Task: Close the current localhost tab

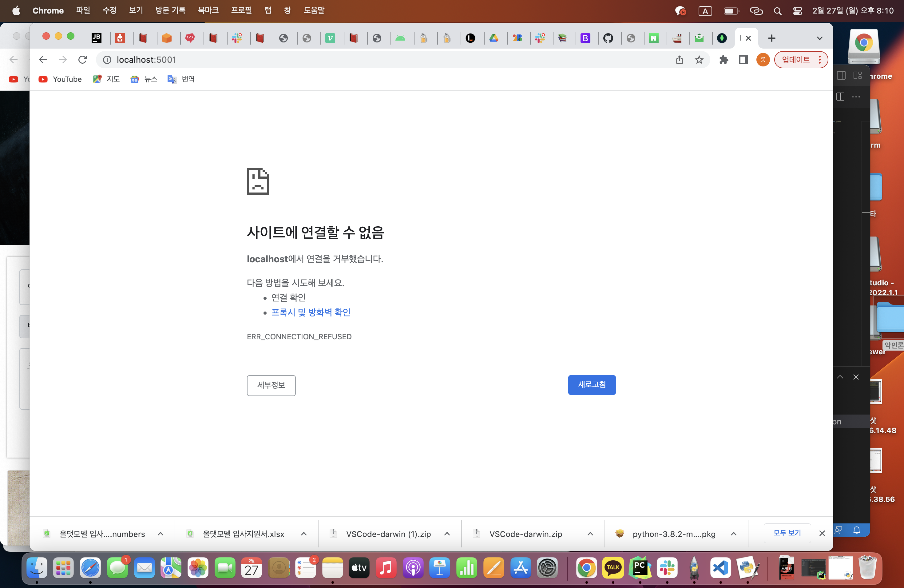Action: [x=748, y=38]
